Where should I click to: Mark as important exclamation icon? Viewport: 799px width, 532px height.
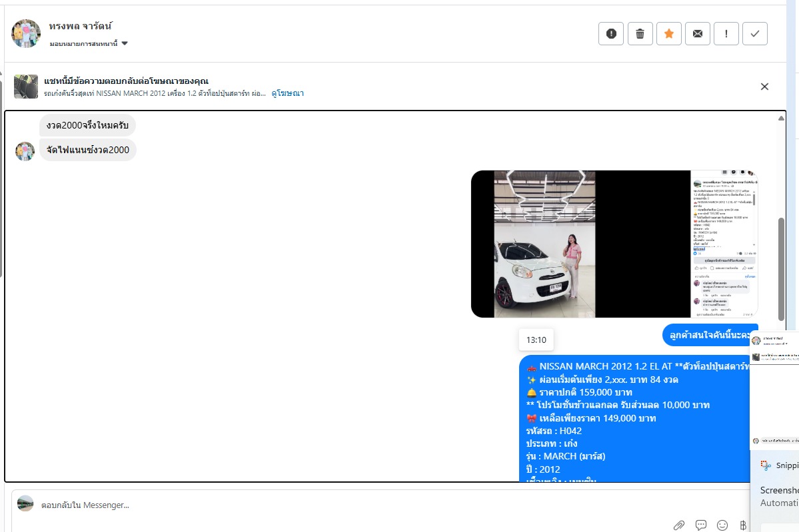(x=726, y=33)
